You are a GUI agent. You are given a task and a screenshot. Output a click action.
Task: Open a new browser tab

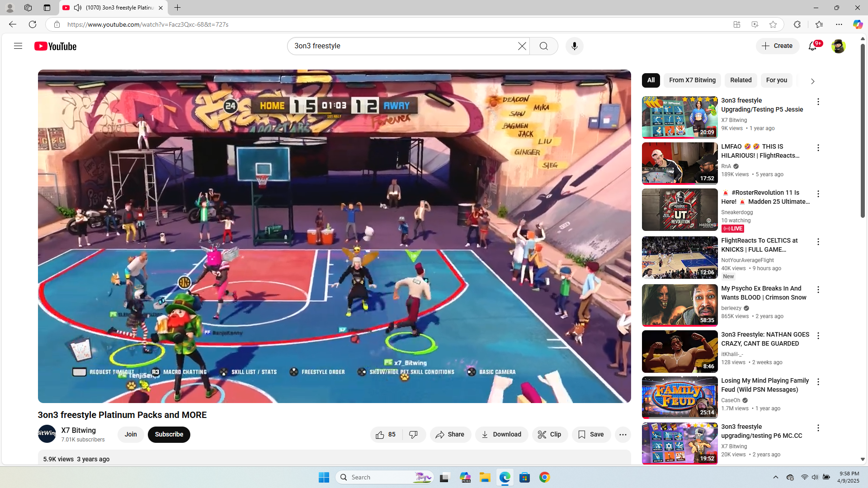(178, 8)
